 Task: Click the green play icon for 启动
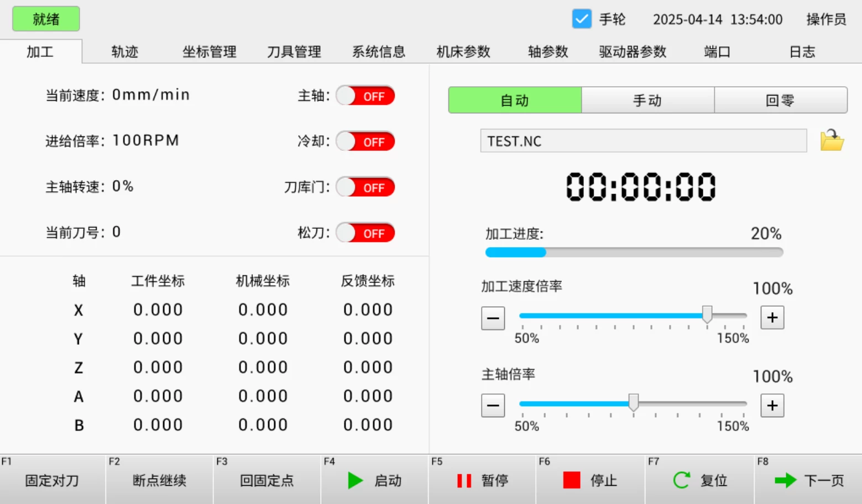click(x=356, y=480)
